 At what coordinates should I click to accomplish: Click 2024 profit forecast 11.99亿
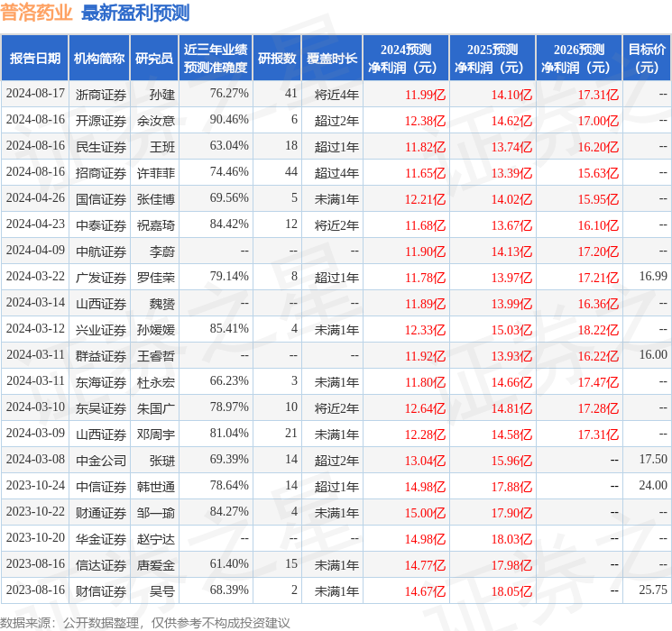tap(425, 95)
